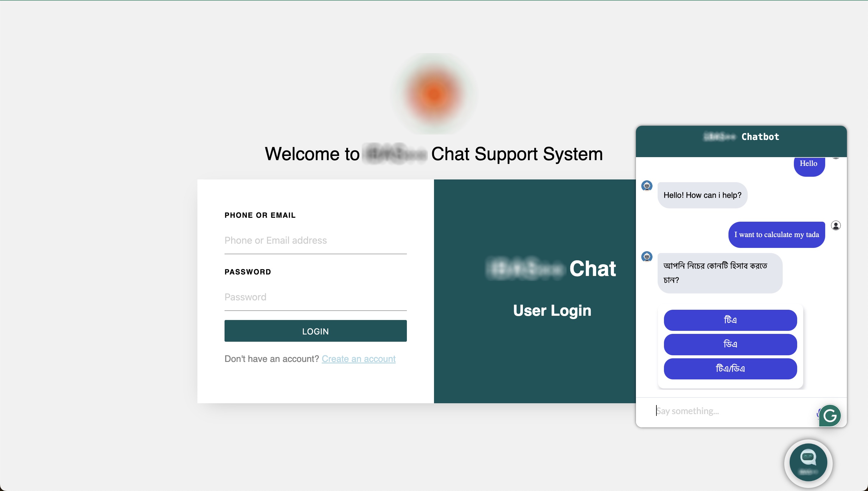Viewport: 868px width, 491px height.
Task: Select the ডিএ quick-reply option
Action: [x=730, y=344]
